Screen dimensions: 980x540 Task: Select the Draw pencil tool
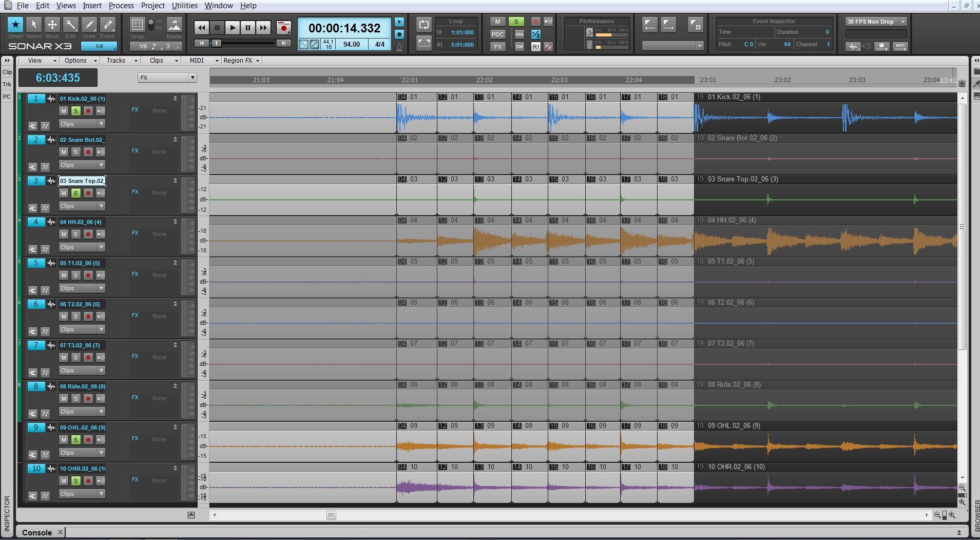click(x=89, y=25)
